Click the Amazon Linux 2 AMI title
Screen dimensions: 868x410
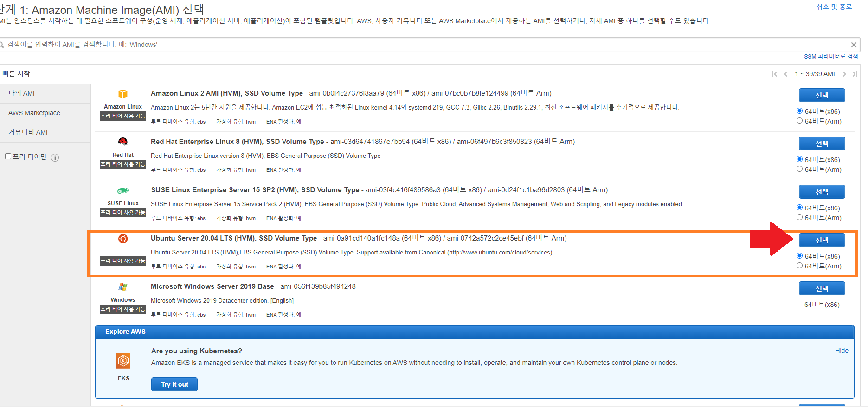[227, 93]
